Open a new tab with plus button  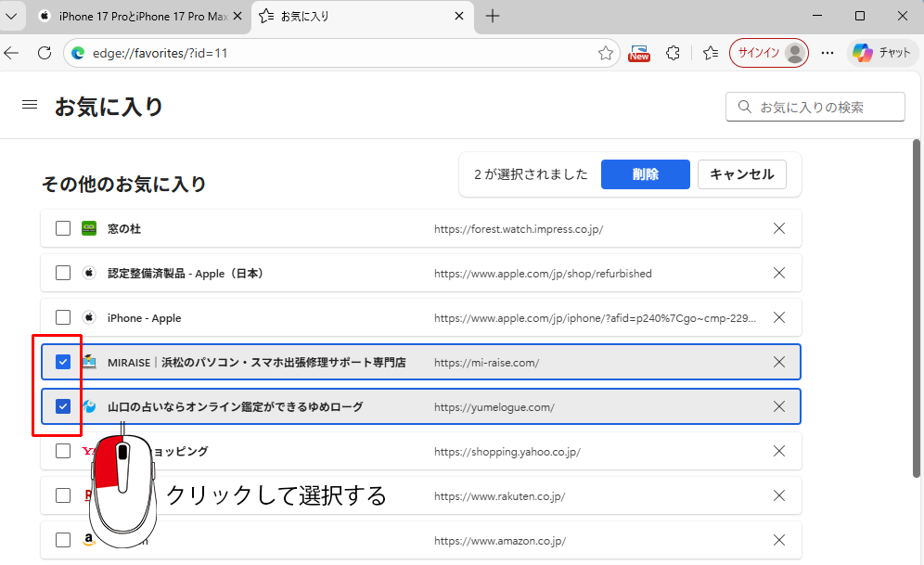[x=493, y=16]
